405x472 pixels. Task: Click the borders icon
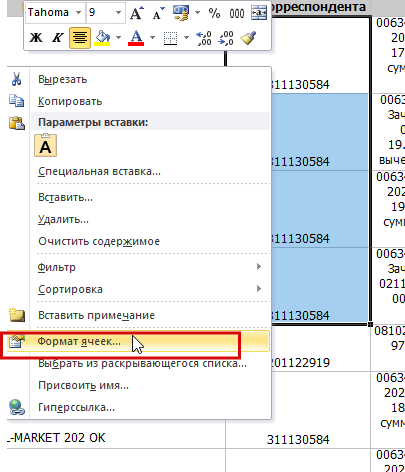click(170, 38)
